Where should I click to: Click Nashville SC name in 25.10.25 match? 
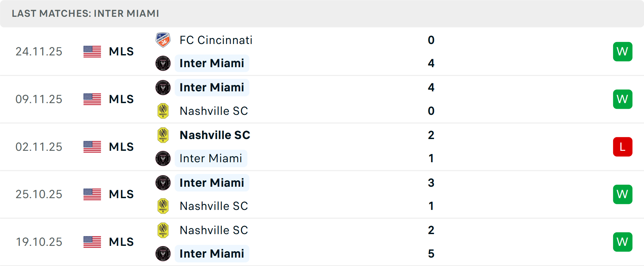[214, 206]
